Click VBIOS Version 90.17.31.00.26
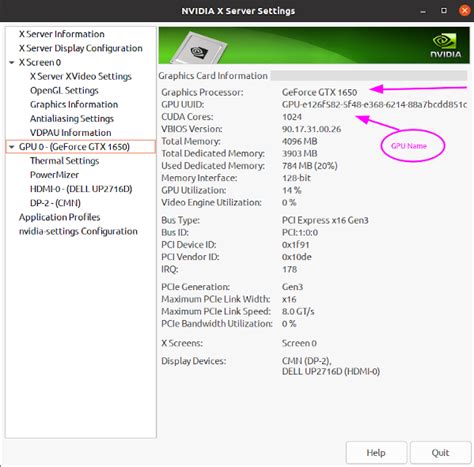474x467 pixels. (311, 129)
